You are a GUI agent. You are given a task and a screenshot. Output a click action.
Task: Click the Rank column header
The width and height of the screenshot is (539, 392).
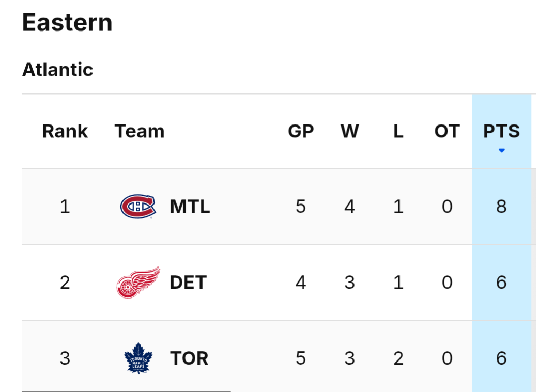coord(65,131)
